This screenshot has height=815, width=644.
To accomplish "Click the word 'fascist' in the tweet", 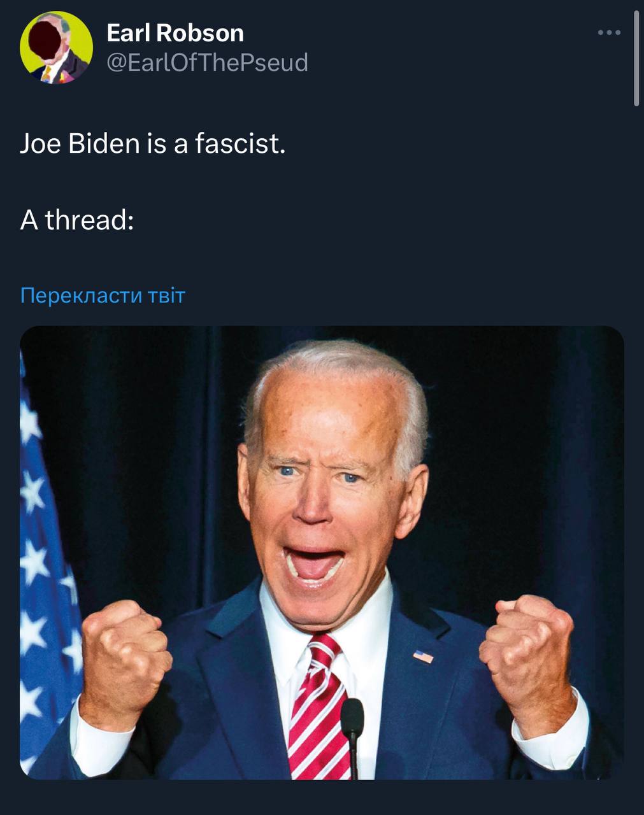I will pyautogui.click(x=240, y=144).
